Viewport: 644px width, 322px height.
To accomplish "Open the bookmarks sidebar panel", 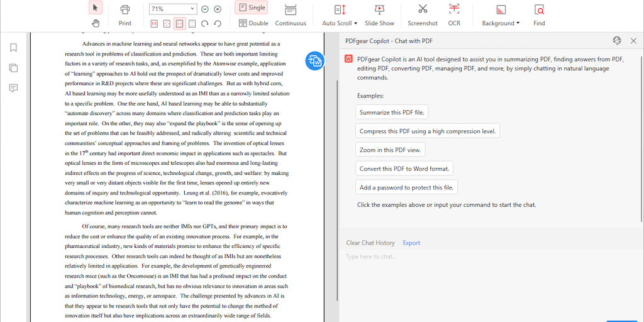I will pyautogui.click(x=14, y=48).
